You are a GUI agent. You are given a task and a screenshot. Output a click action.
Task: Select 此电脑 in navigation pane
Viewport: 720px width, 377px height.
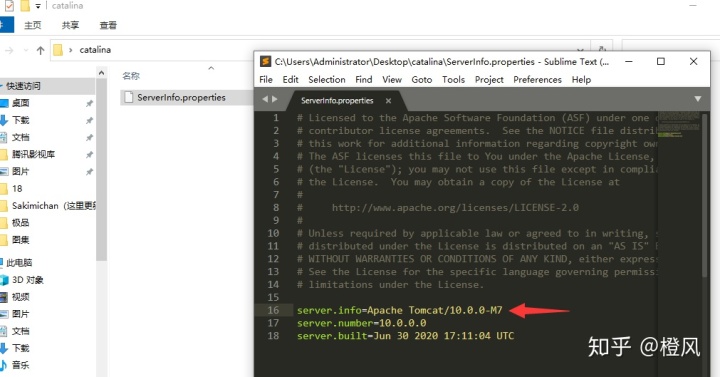pyautogui.click(x=19, y=263)
